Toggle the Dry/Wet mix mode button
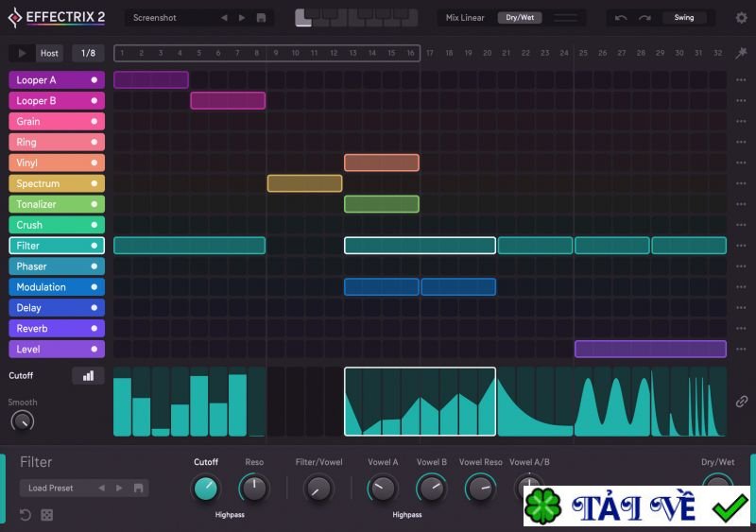 coord(518,18)
